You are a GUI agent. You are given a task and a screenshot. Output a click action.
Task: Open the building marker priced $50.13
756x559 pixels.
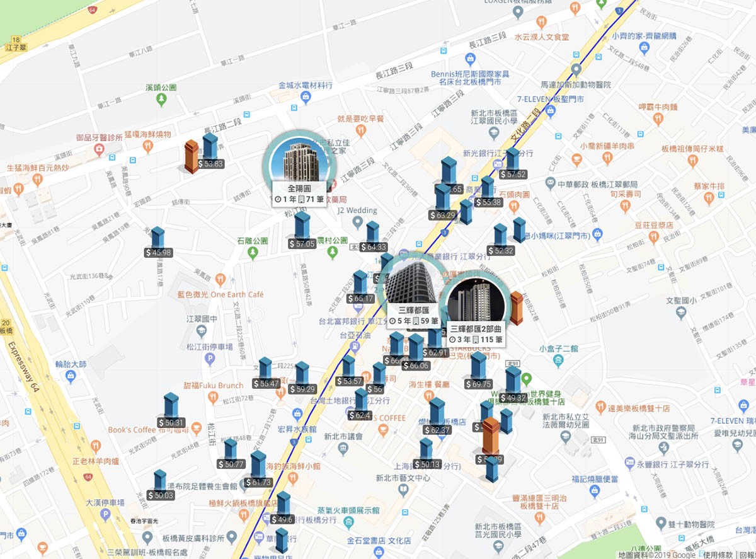pyautogui.click(x=427, y=454)
